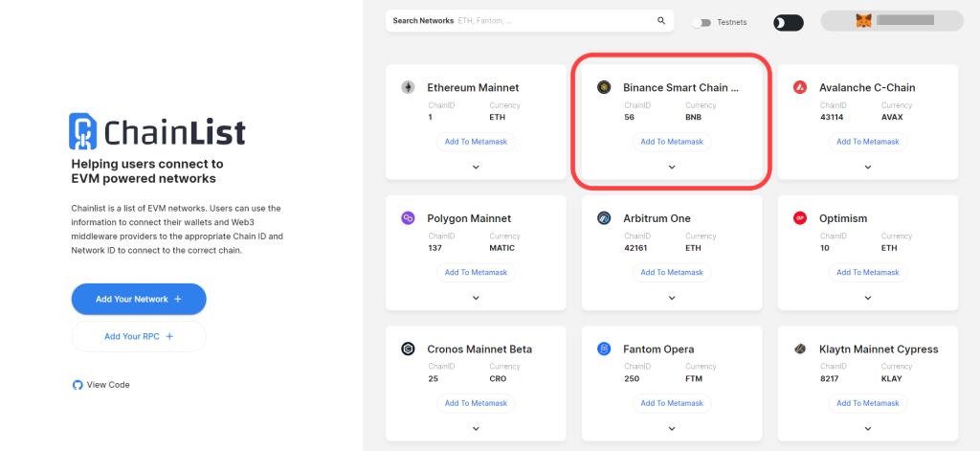Expand the Binance Smart Chain card chevron

[672, 167]
